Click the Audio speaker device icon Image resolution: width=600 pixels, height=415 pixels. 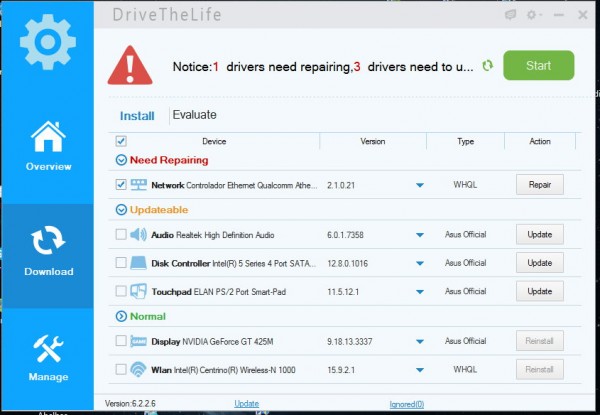click(x=138, y=234)
